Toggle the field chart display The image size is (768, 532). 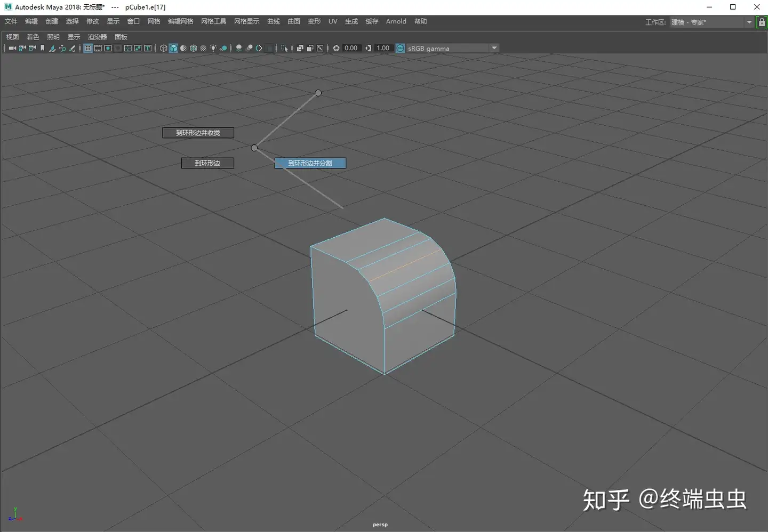point(128,48)
